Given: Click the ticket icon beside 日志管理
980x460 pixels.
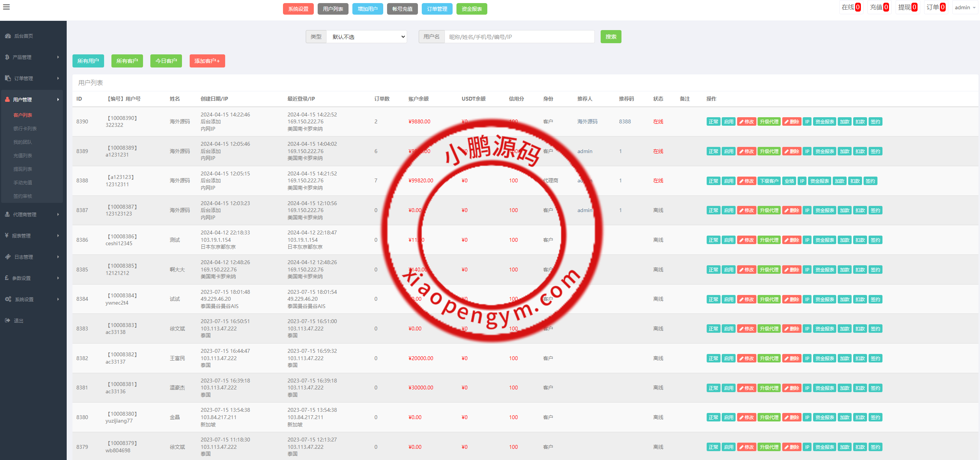Looking at the screenshot, I should click(x=8, y=257).
